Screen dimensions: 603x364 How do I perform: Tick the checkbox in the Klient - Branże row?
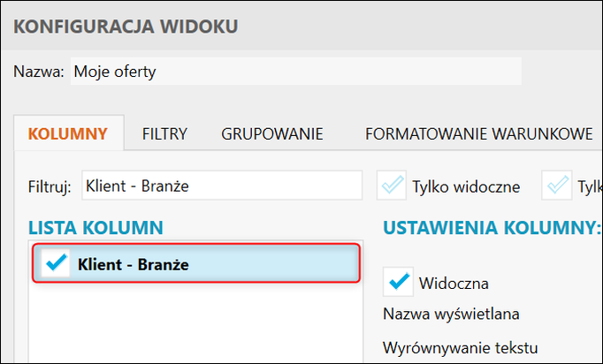click(x=55, y=264)
